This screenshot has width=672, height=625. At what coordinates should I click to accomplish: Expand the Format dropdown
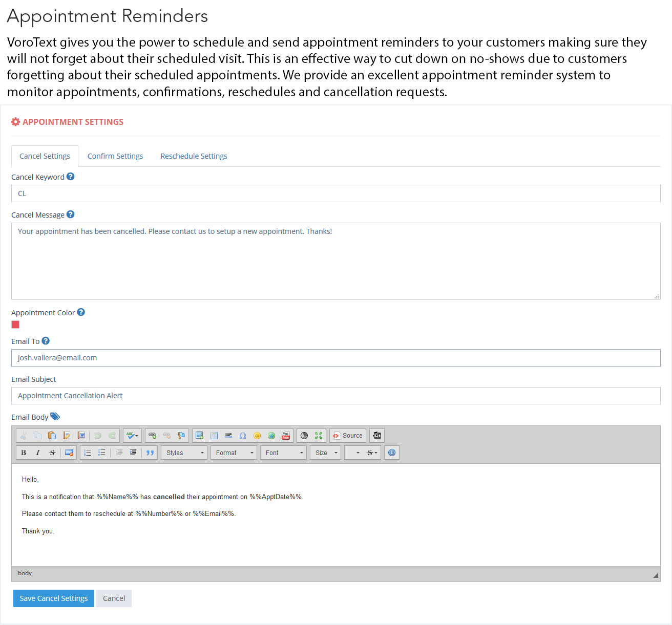[x=234, y=453]
